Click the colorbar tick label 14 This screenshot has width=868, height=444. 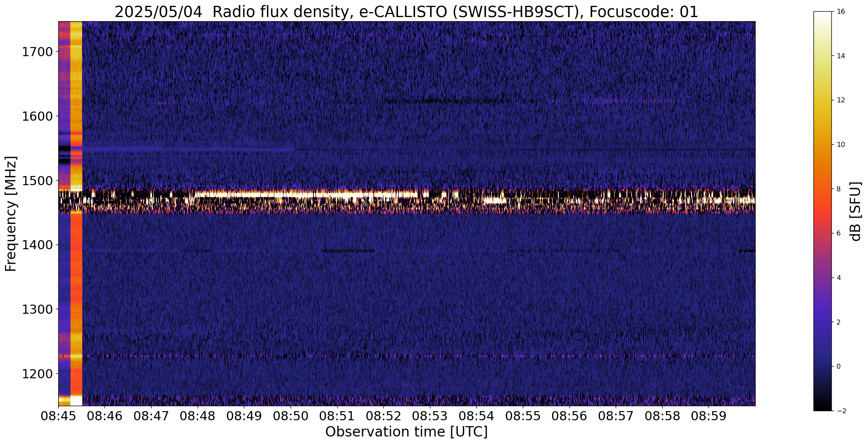(841, 56)
